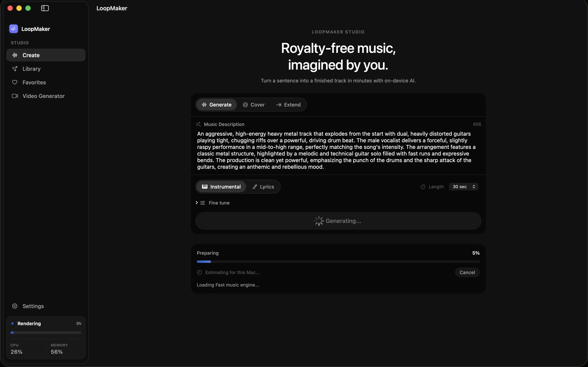Click "Loading Fast music engine..." status text
This screenshot has height=367, width=588.
point(228,285)
